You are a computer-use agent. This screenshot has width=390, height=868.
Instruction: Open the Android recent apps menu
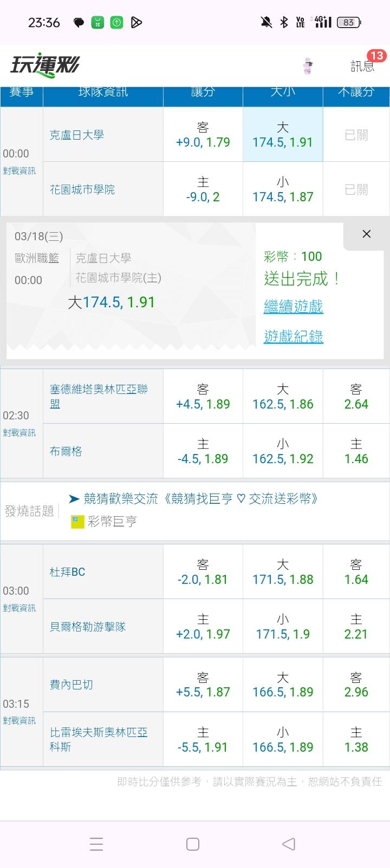(96, 844)
